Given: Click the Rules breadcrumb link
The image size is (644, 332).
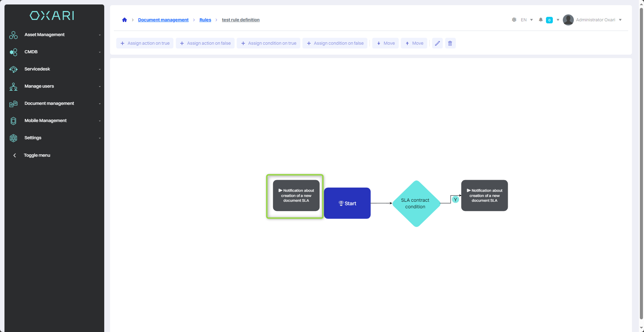Looking at the screenshot, I should 205,20.
